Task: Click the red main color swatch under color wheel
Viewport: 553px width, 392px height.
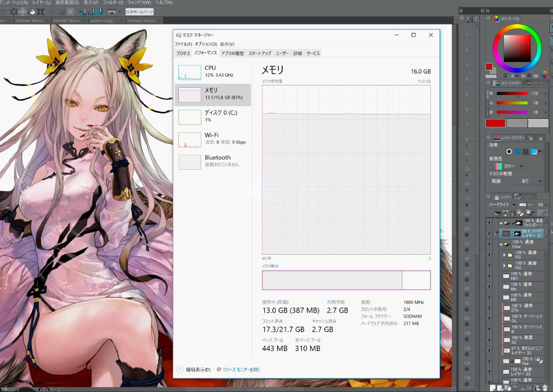Action: [489, 66]
